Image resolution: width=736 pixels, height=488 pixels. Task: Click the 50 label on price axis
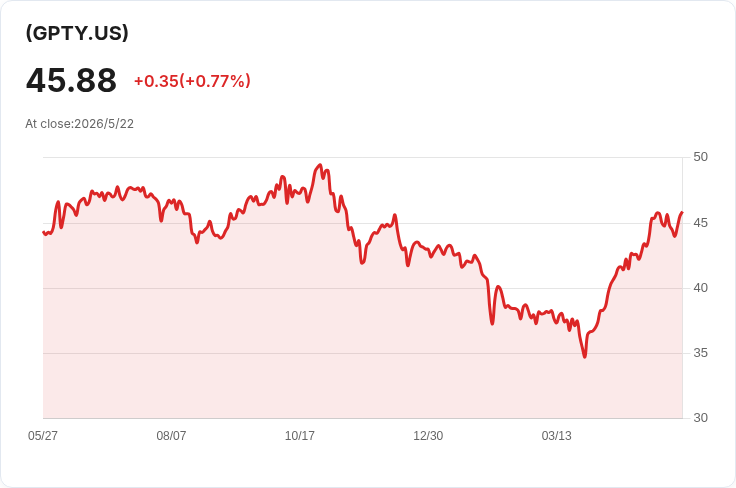pos(700,157)
